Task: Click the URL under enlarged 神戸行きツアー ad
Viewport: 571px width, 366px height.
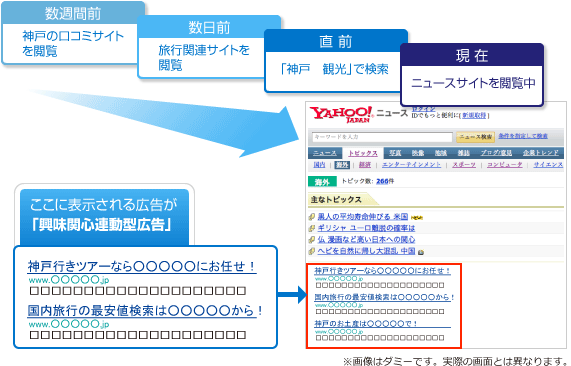Action: [x=69, y=280]
